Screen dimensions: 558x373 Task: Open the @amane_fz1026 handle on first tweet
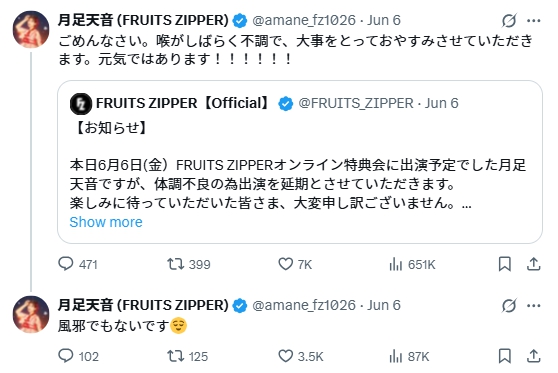point(304,20)
